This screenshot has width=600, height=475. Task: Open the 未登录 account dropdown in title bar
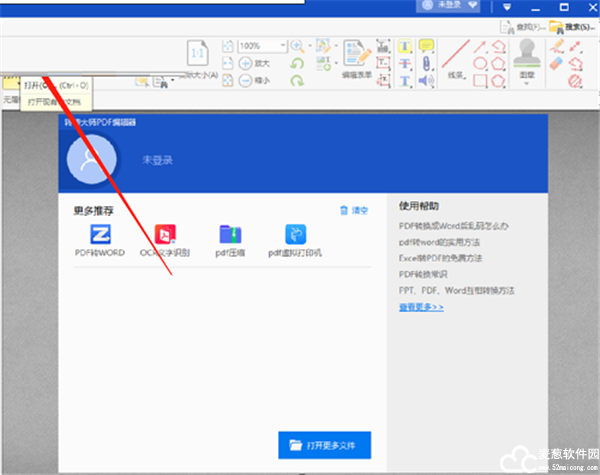click(448, 6)
